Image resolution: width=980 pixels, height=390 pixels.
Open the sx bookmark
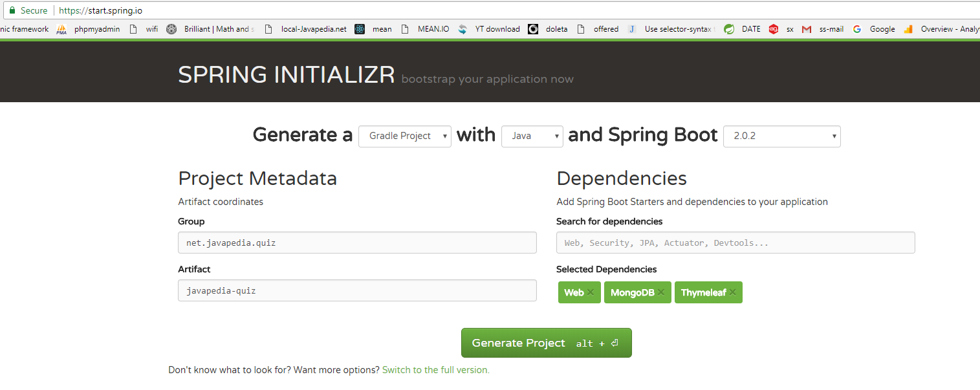pos(781,29)
